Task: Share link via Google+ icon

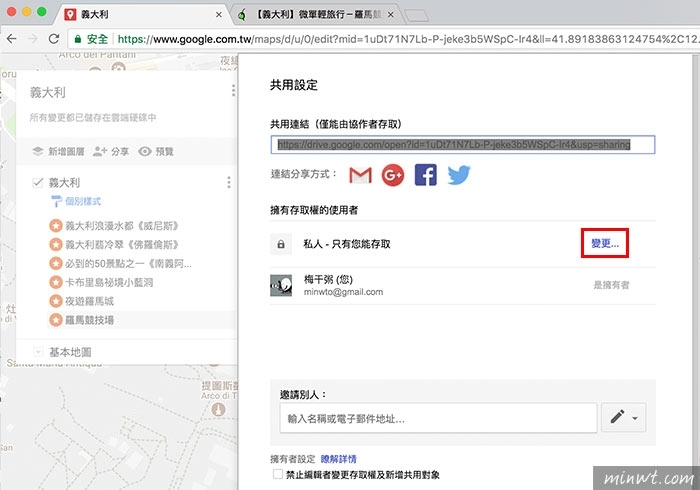Action: tap(392, 176)
